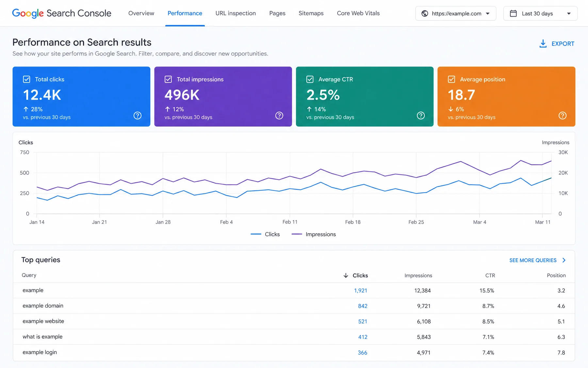Sort by the Position column header
Image resolution: width=588 pixels, height=368 pixels.
coord(556,275)
